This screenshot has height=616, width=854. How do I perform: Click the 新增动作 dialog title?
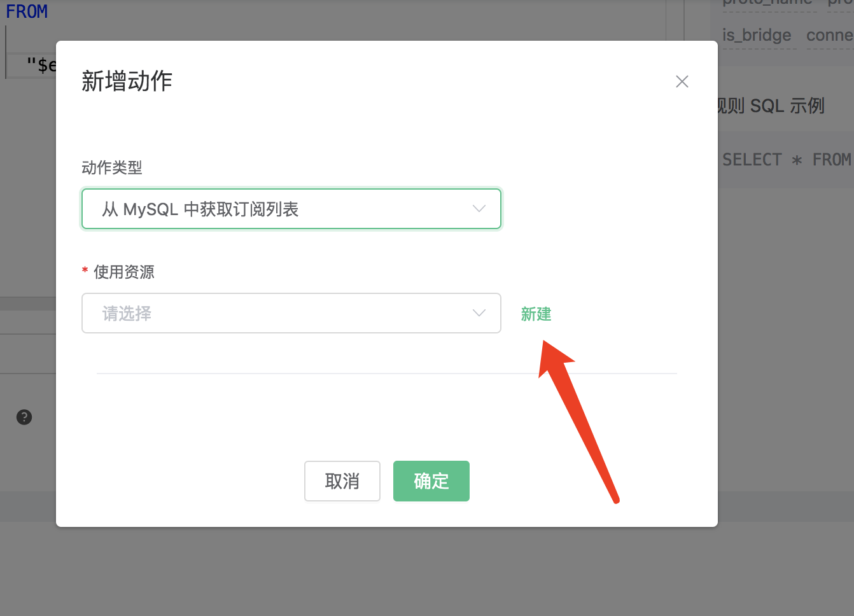[127, 81]
